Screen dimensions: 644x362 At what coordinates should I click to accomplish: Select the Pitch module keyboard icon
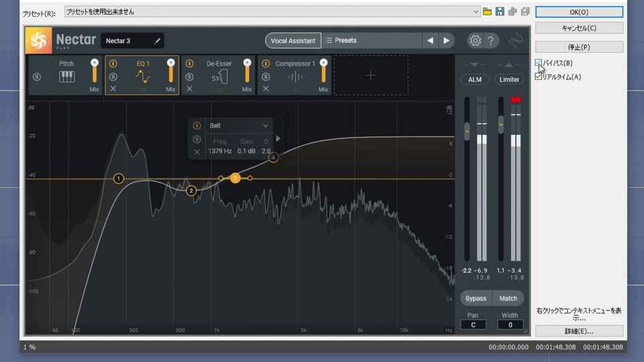pos(66,76)
